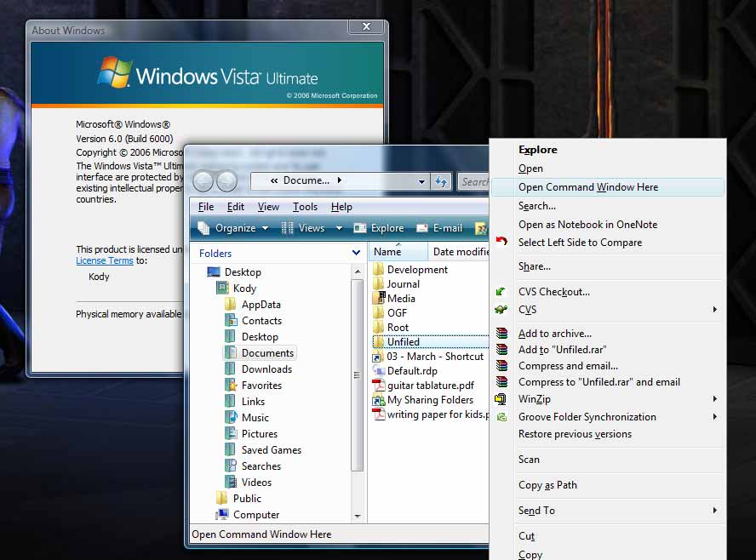Click the Searches magnifier folder icon

(231, 466)
